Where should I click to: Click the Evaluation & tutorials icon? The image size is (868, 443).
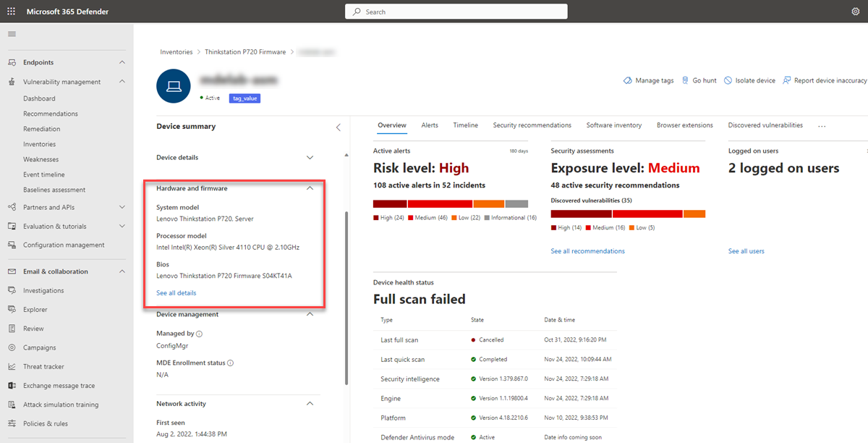click(12, 226)
